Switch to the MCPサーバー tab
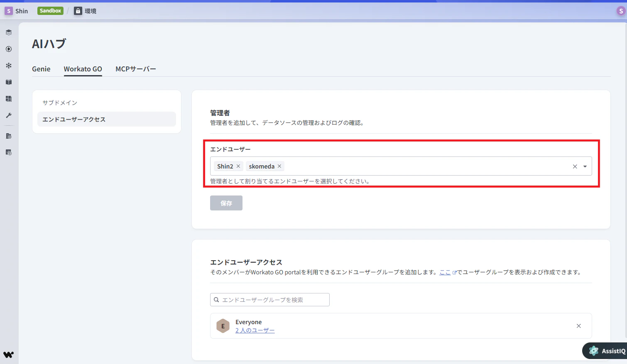This screenshot has height=364, width=627. point(136,69)
